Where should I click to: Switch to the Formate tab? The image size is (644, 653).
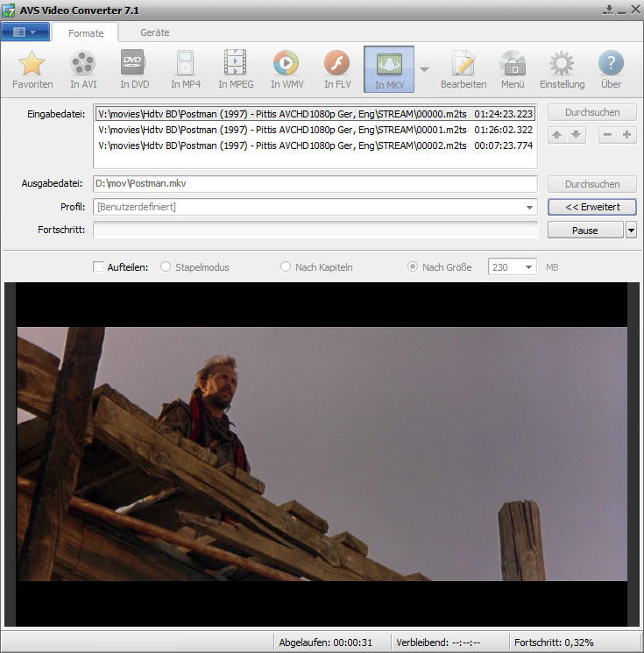pyautogui.click(x=86, y=33)
